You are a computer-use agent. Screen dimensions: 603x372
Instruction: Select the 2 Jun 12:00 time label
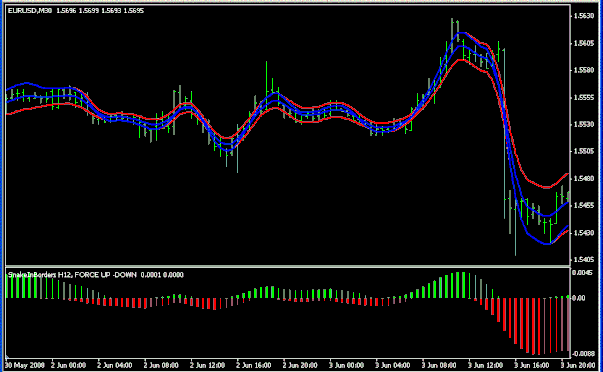point(207,365)
